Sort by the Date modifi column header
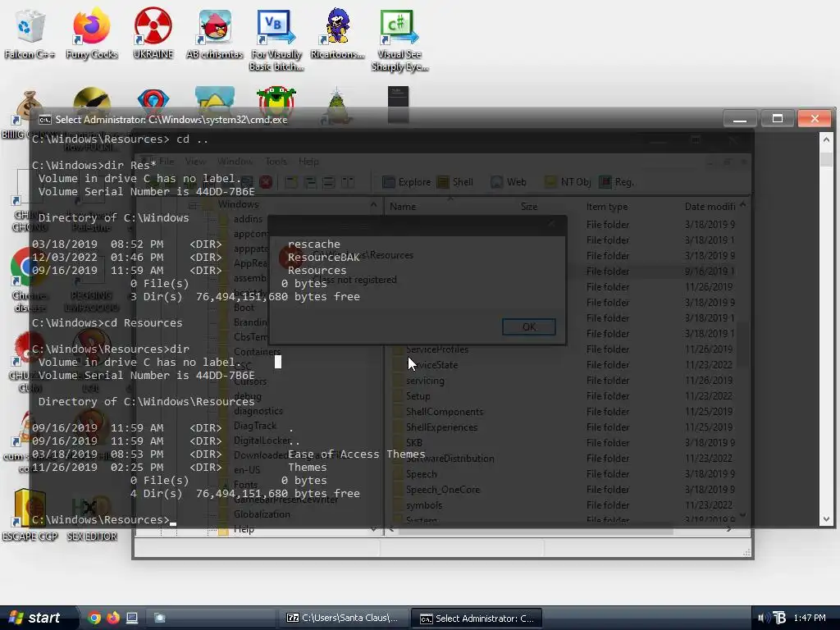 [x=710, y=206]
